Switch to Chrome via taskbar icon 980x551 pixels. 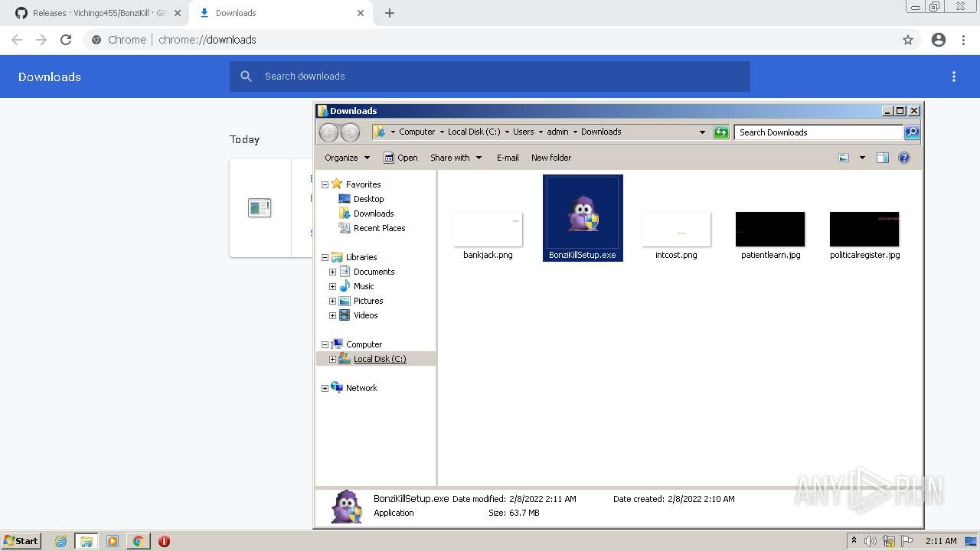(138, 541)
